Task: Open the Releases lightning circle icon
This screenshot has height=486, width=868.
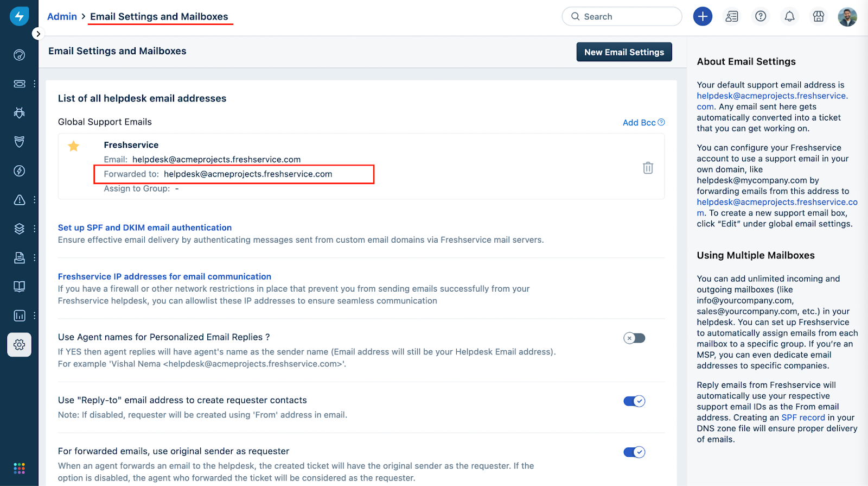Action: [19, 171]
